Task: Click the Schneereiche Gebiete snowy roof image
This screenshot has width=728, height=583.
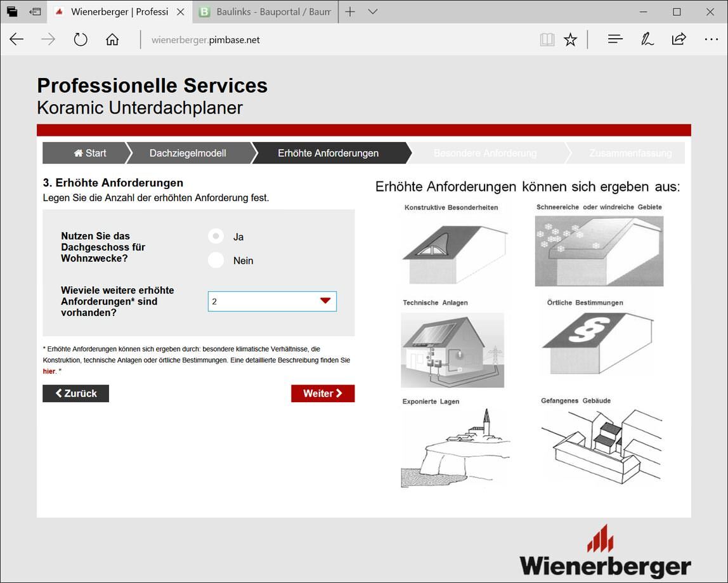Action: (599, 251)
